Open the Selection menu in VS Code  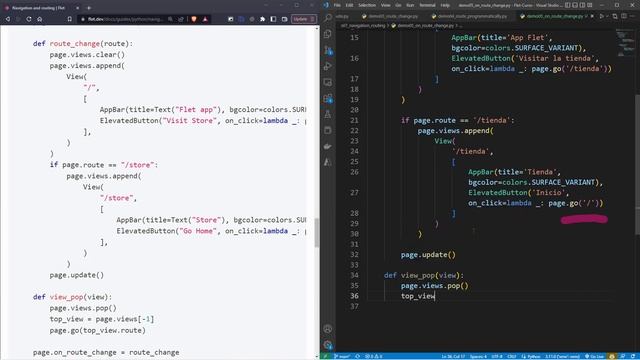point(367,5)
